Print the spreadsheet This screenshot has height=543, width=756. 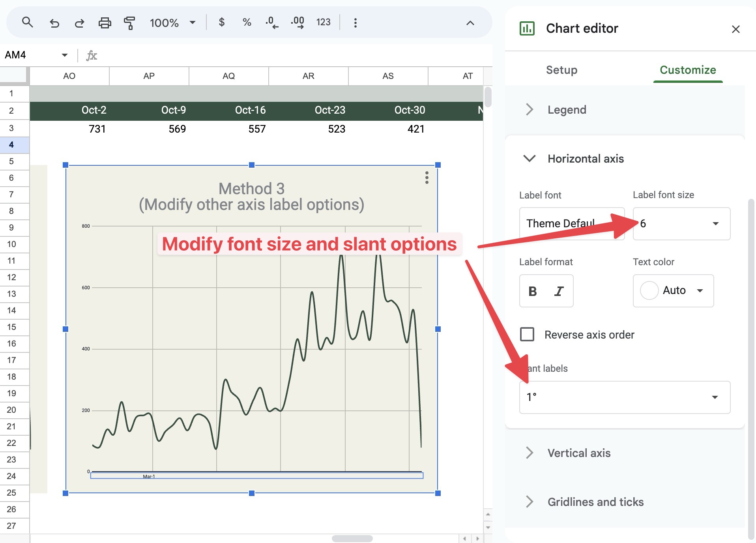point(105,22)
